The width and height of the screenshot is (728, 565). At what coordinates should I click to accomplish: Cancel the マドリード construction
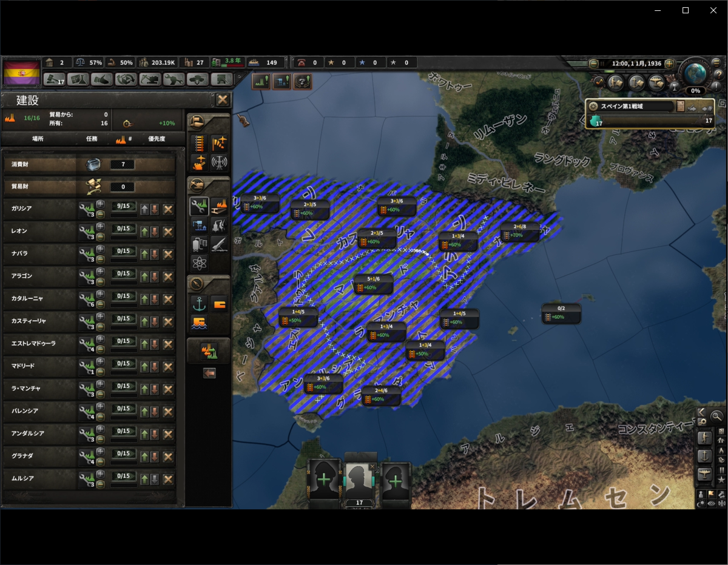pos(168,366)
